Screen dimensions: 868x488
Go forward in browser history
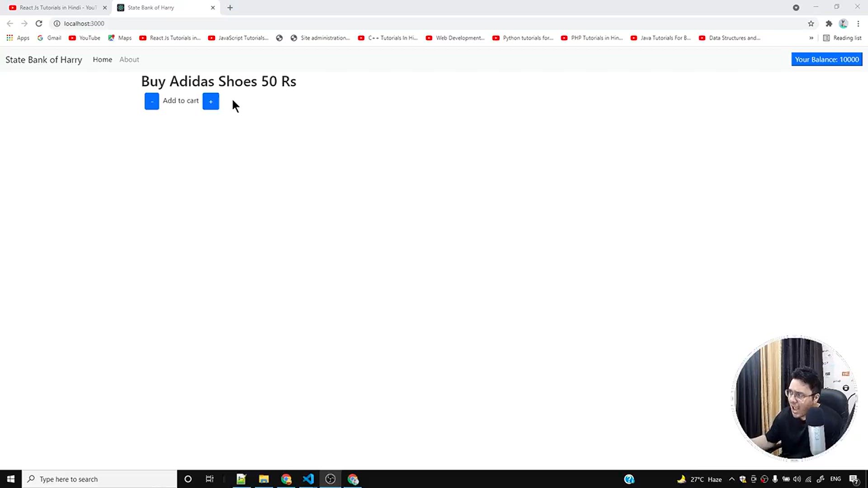[24, 23]
